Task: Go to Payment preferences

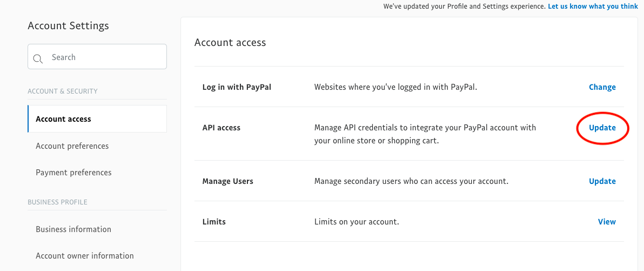Action: point(73,173)
